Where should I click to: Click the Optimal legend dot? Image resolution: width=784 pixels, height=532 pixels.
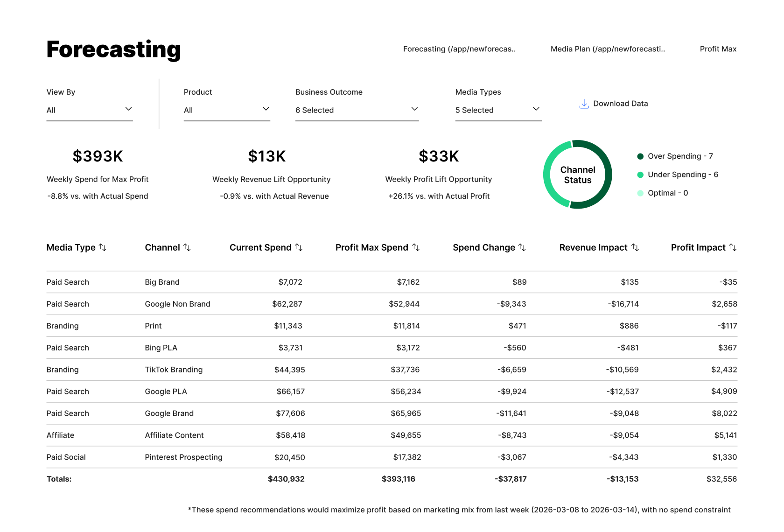pyautogui.click(x=640, y=193)
